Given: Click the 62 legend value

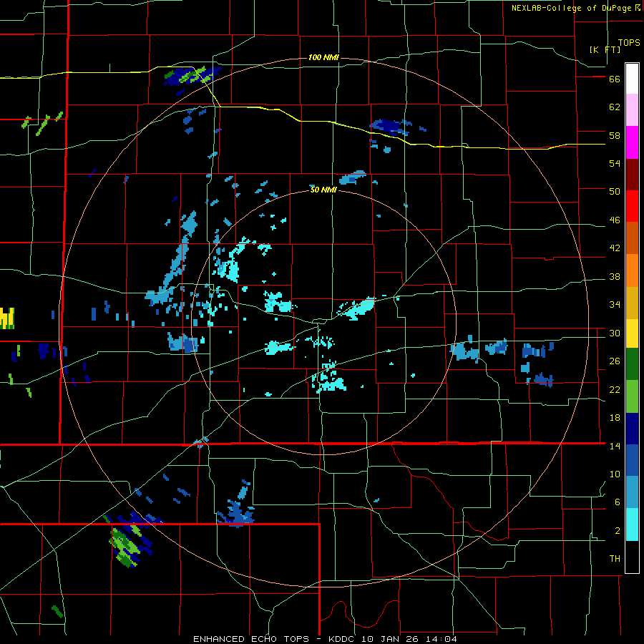Looking at the screenshot, I should [615, 107].
